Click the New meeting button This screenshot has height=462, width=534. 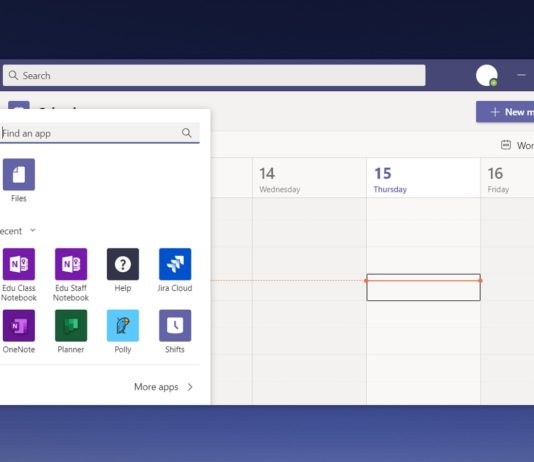click(505, 112)
